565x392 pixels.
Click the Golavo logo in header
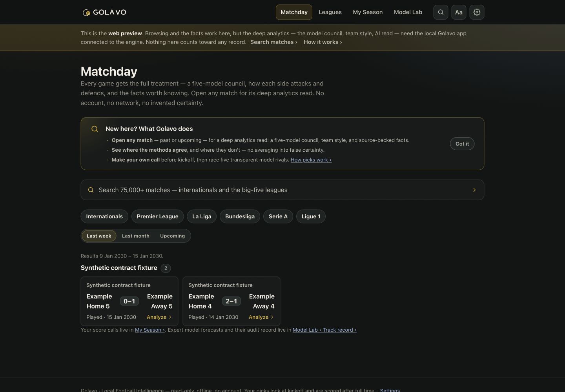tap(104, 12)
